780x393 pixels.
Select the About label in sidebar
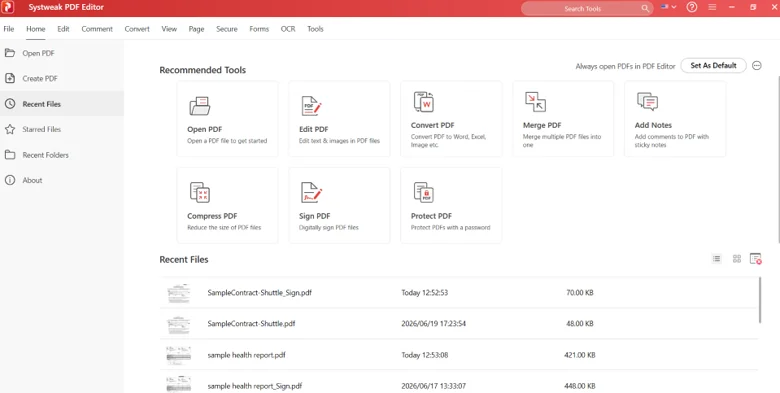click(32, 180)
